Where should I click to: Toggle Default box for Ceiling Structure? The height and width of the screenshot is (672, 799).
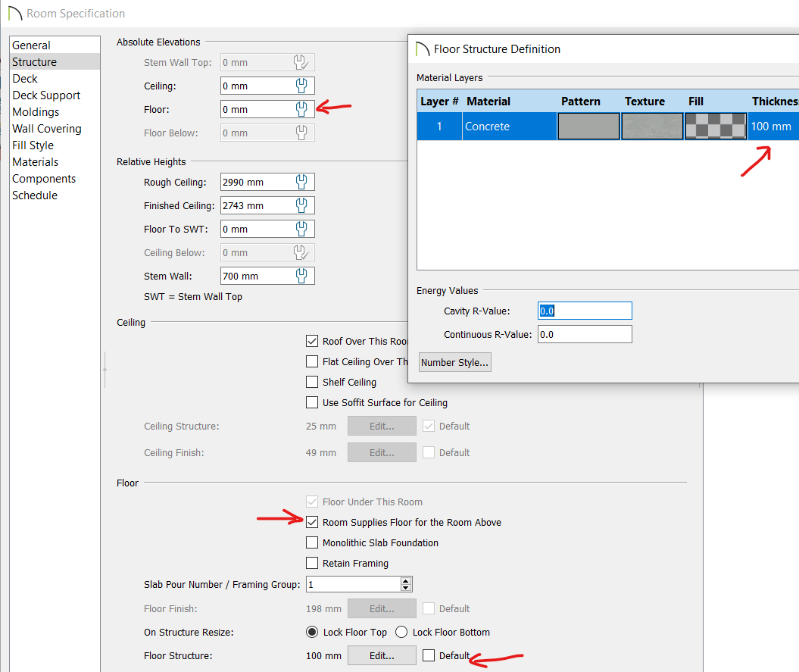coord(429,426)
